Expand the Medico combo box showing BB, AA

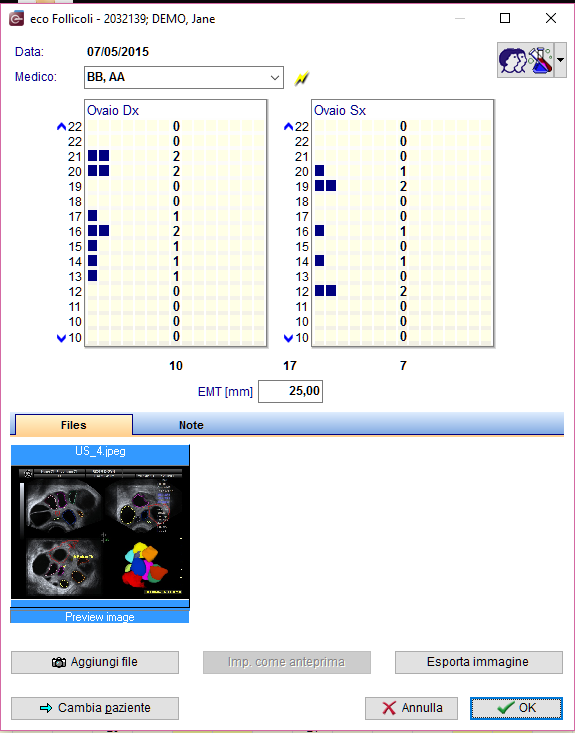click(x=275, y=78)
